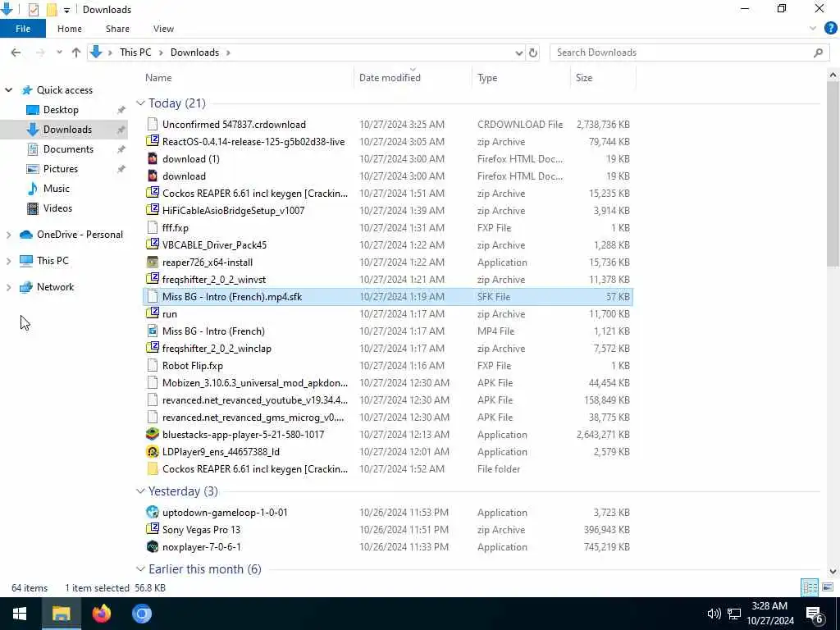Expand the Network tree node
840x630 pixels.
click(8, 287)
